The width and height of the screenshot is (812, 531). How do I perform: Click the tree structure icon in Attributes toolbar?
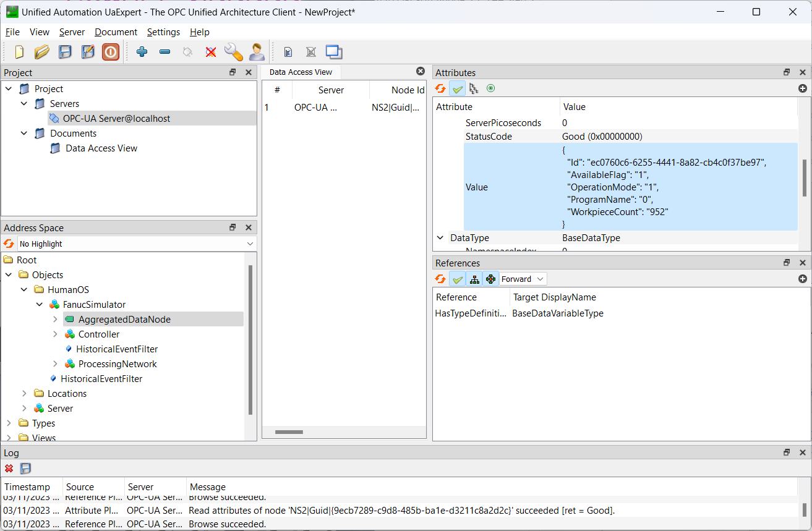coord(474,88)
